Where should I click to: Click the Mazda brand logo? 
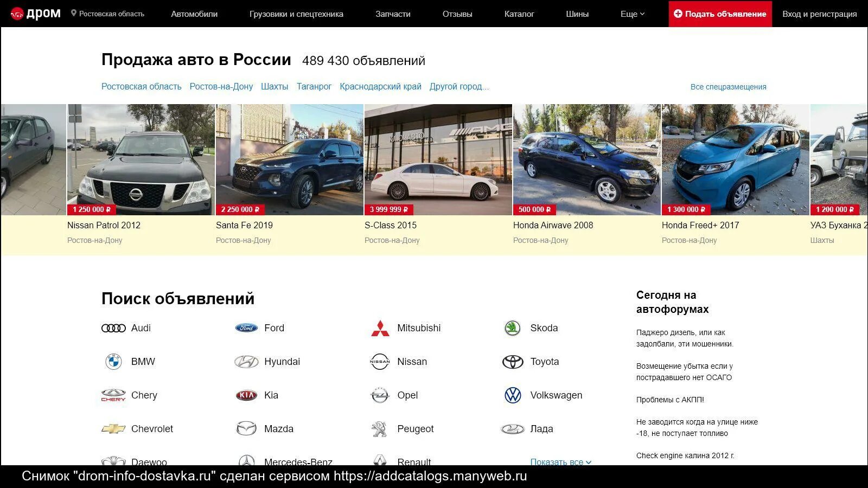tap(246, 429)
